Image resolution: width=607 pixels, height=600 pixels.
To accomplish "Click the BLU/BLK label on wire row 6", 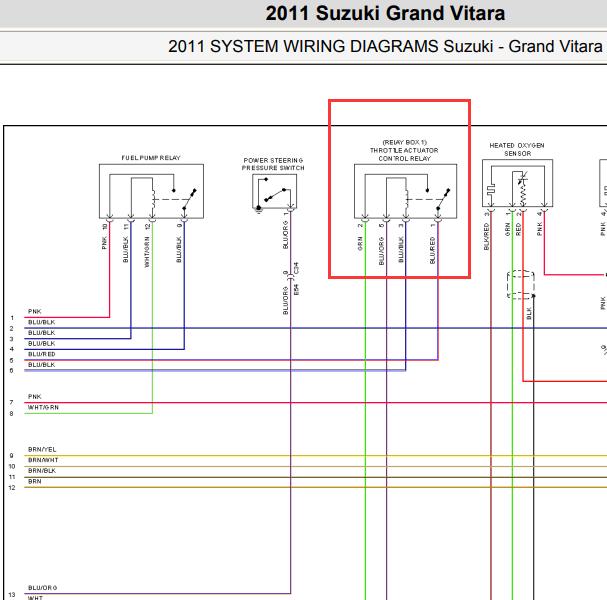I will (41, 365).
